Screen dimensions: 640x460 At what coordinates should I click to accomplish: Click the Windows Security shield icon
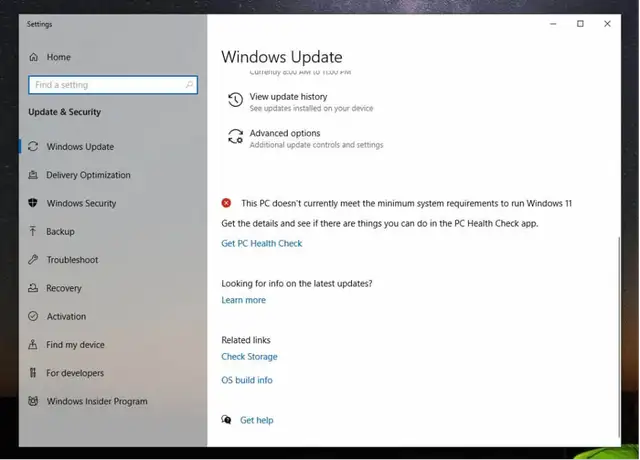point(33,203)
